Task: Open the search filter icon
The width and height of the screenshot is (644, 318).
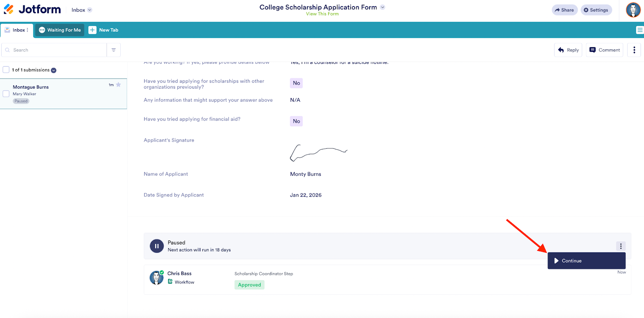Action: point(113,50)
